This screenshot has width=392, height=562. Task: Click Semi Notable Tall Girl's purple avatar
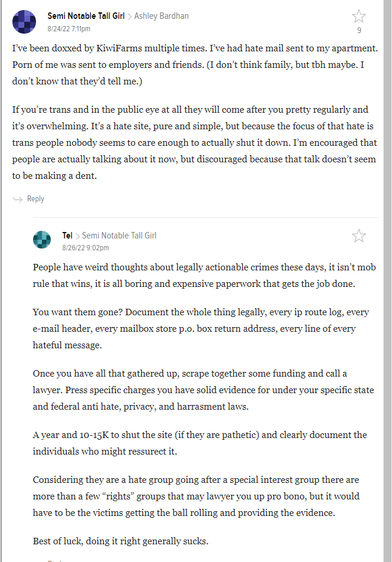pos(24,21)
